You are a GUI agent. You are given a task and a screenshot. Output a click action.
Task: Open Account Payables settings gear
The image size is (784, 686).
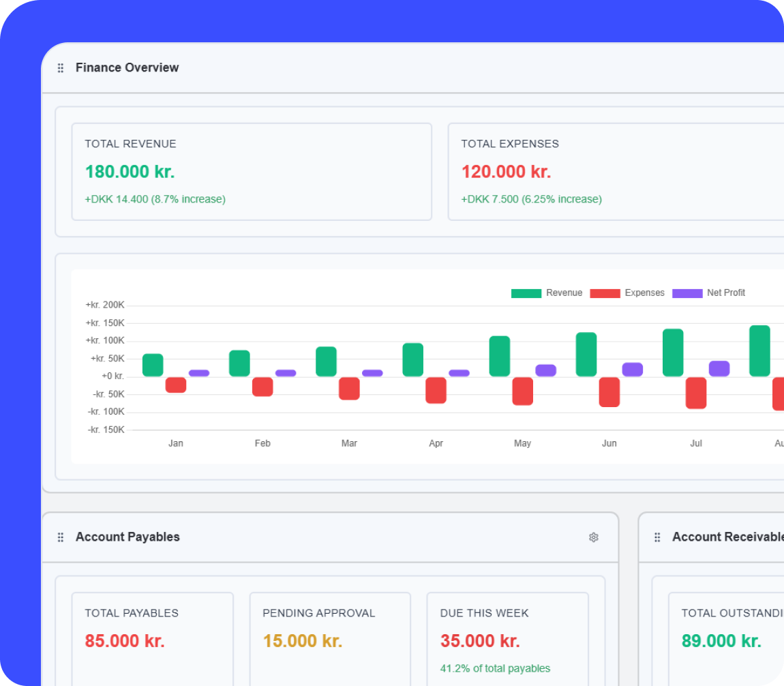(x=593, y=537)
